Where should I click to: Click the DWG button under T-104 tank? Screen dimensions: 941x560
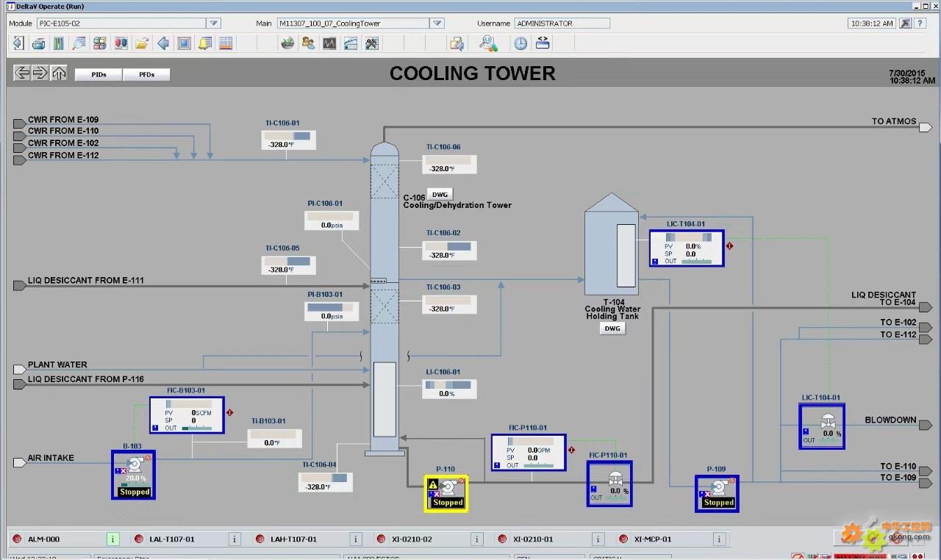(x=612, y=329)
